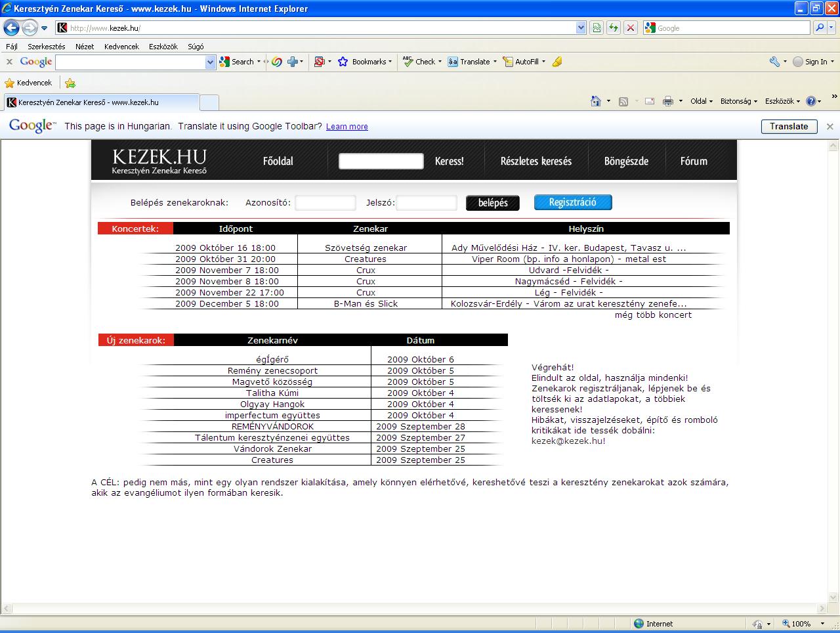Screen dimensions: 840x633
Task: Click the horizontal scrollbar right arrow
Action: 822,609
